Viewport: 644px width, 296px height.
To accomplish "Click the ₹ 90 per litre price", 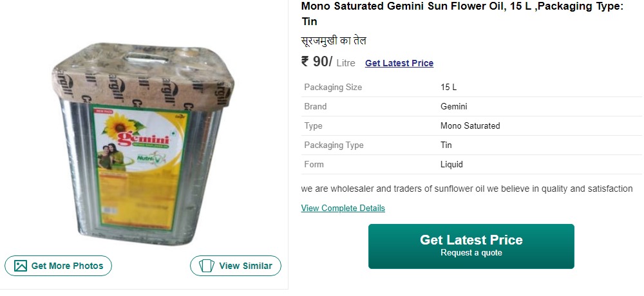I will tap(317, 62).
